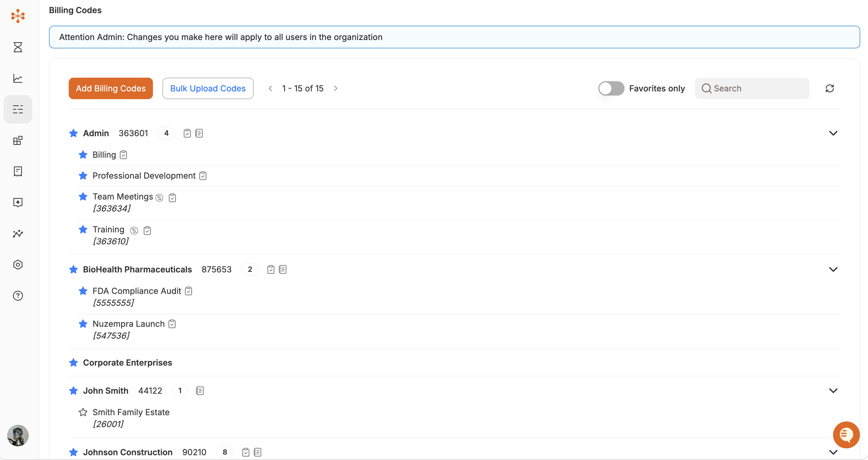The image size is (868, 460).
Task: Click the Search input field
Action: click(x=752, y=88)
